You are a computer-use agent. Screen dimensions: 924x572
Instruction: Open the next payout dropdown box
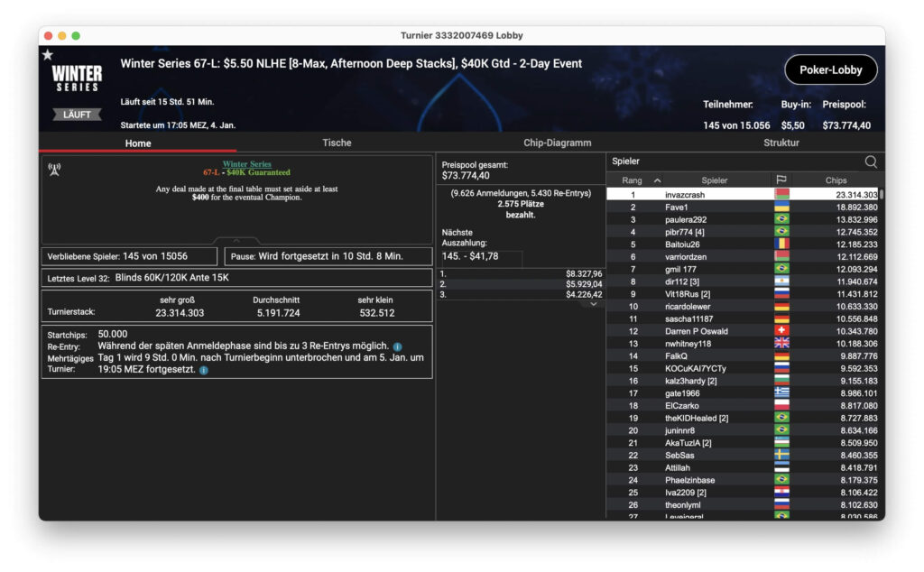(481, 257)
